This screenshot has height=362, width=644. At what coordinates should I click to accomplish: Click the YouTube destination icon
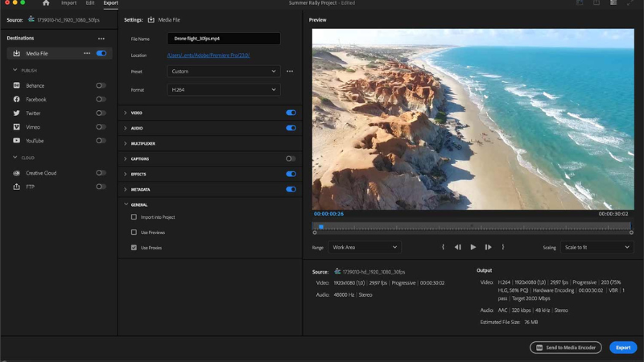17,141
